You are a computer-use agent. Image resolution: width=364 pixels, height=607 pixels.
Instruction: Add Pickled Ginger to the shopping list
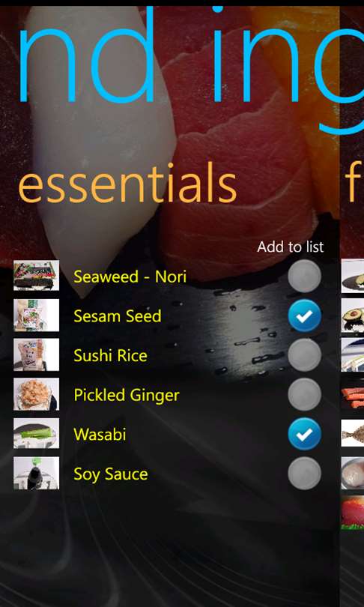tap(304, 394)
